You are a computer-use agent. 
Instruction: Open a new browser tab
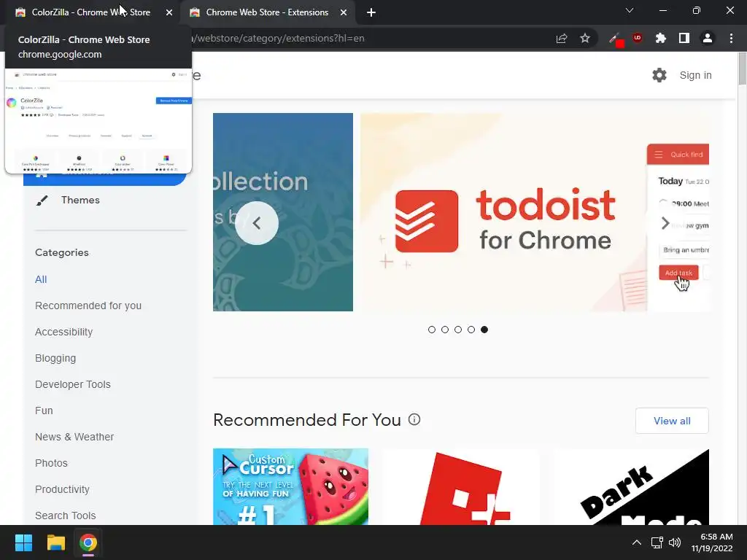click(x=371, y=13)
